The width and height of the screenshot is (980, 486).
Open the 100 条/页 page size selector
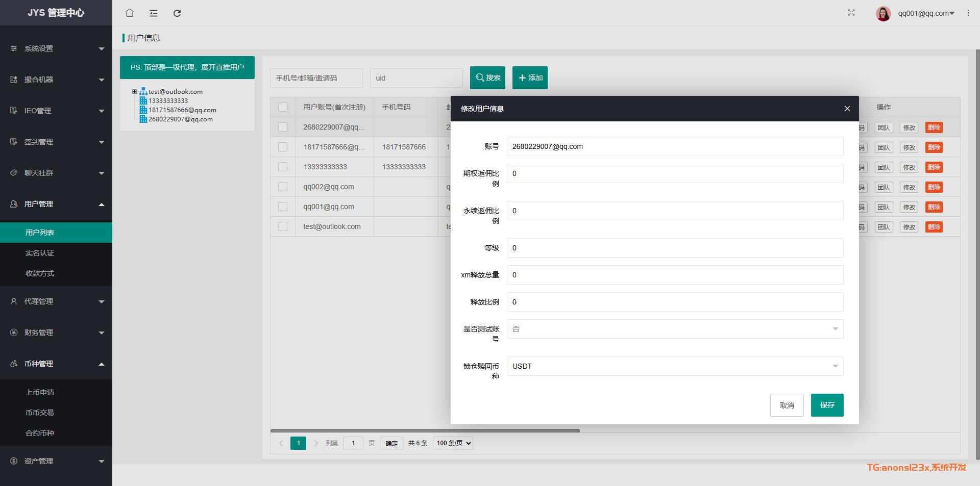pos(453,443)
